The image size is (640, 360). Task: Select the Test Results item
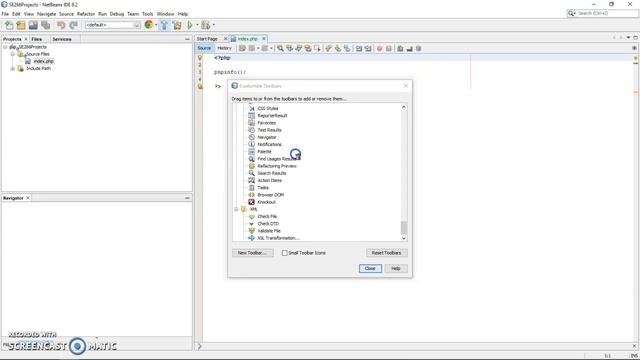269,130
